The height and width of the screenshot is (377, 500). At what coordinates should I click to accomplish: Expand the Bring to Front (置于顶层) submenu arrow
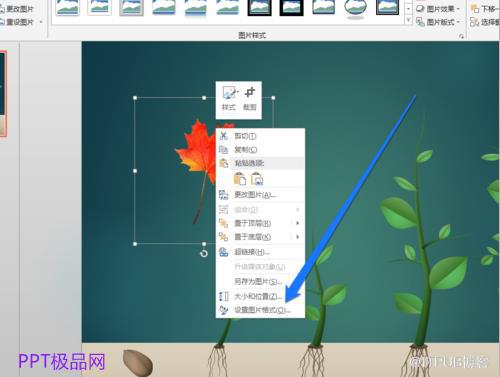tap(297, 223)
